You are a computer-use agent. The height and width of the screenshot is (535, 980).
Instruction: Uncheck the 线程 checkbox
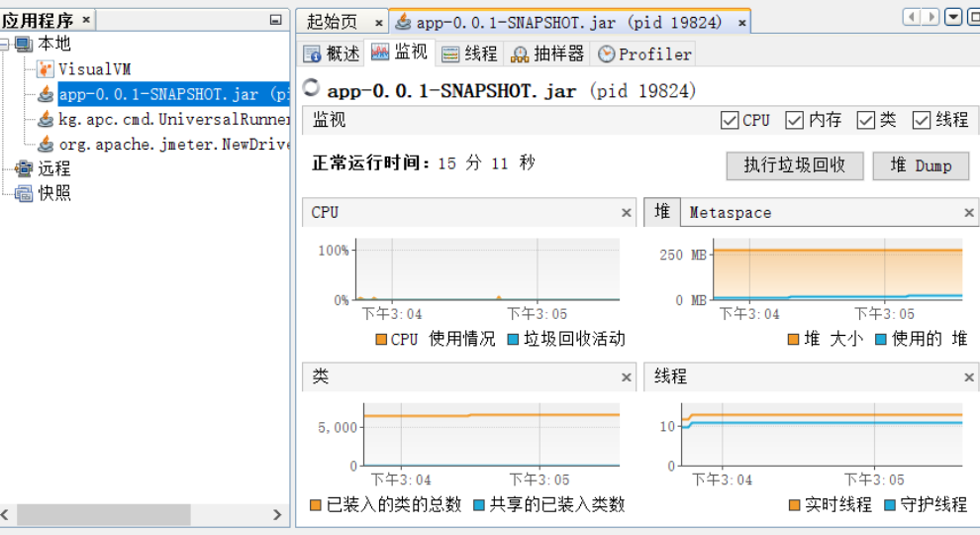click(922, 120)
